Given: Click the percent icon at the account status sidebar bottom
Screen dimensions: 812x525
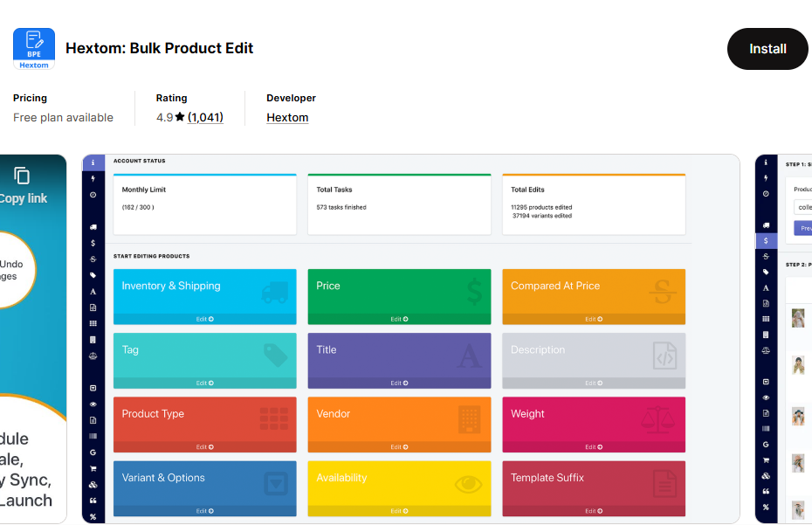Looking at the screenshot, I should tap(93, 517).
